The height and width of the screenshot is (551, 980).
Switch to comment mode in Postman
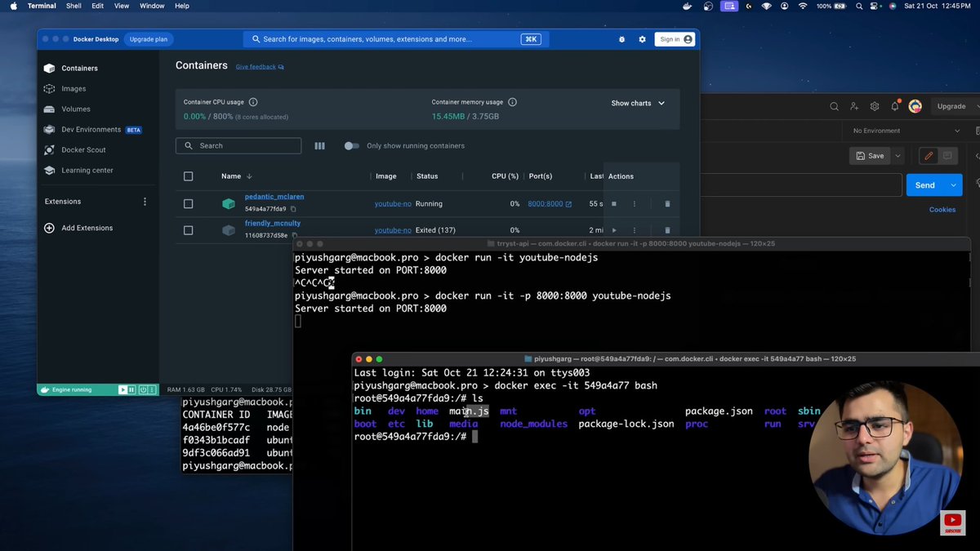[947, 156]
